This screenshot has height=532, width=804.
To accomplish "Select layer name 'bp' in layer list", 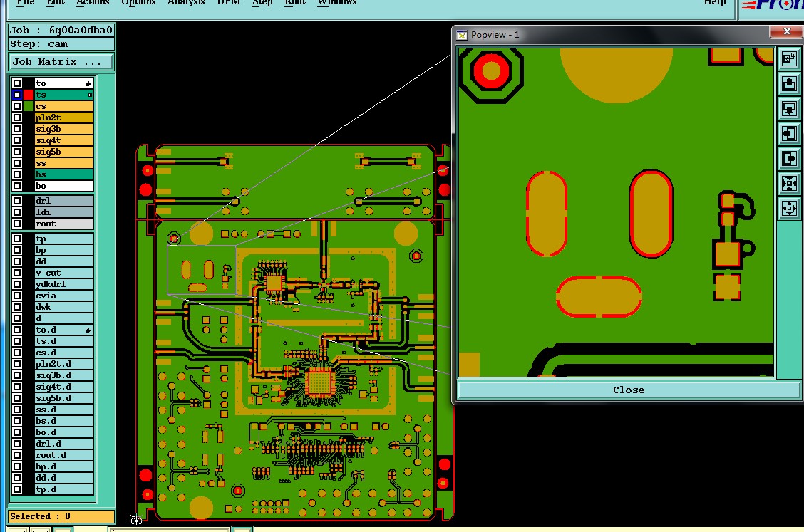I will pyautogui.click(x=63, y=250).
